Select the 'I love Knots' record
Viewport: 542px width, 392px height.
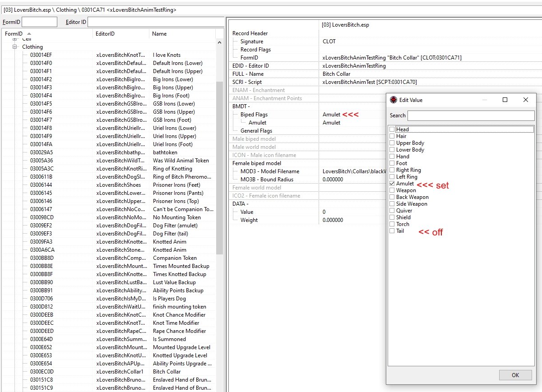point(108,55)
